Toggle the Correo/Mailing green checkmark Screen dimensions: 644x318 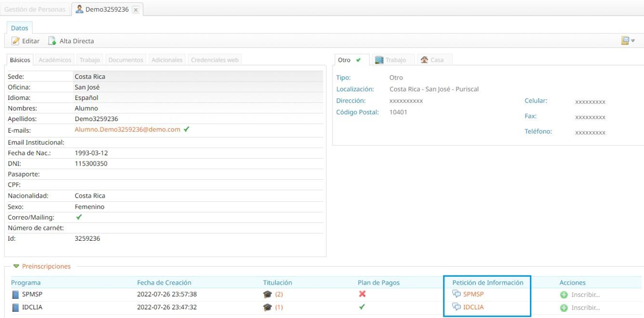coord(79,217)
